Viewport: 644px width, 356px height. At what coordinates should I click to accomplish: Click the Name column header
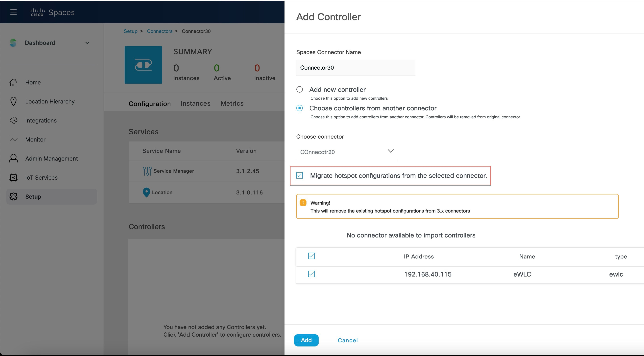(x=527, y=256)
